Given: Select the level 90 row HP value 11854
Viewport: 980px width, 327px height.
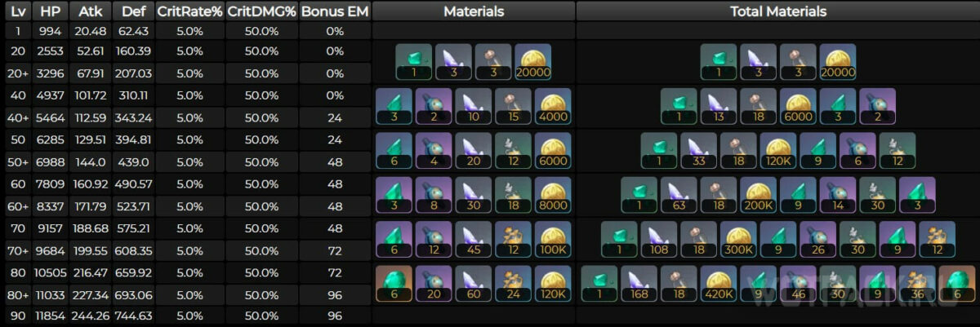Looking at the screenshot, I should coord(50,316).
